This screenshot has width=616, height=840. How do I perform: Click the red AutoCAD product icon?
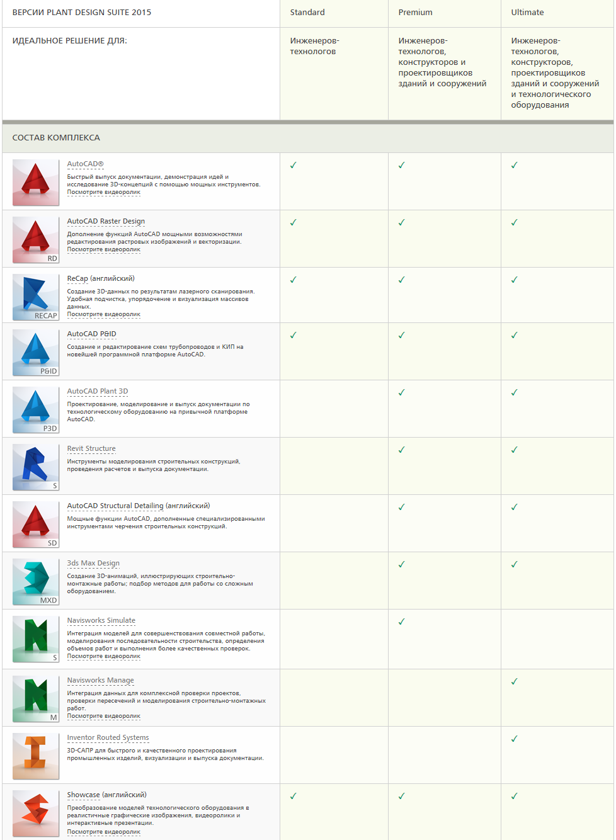(36, 183)
